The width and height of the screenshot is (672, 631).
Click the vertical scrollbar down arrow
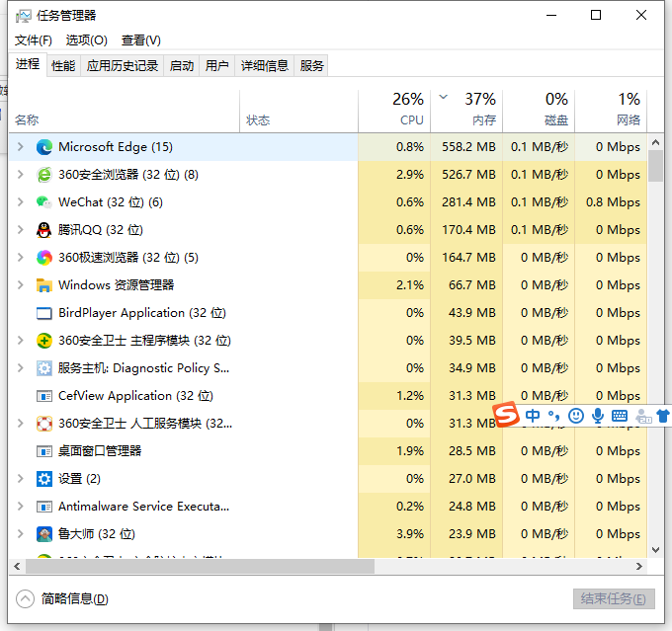pos(656,549)
